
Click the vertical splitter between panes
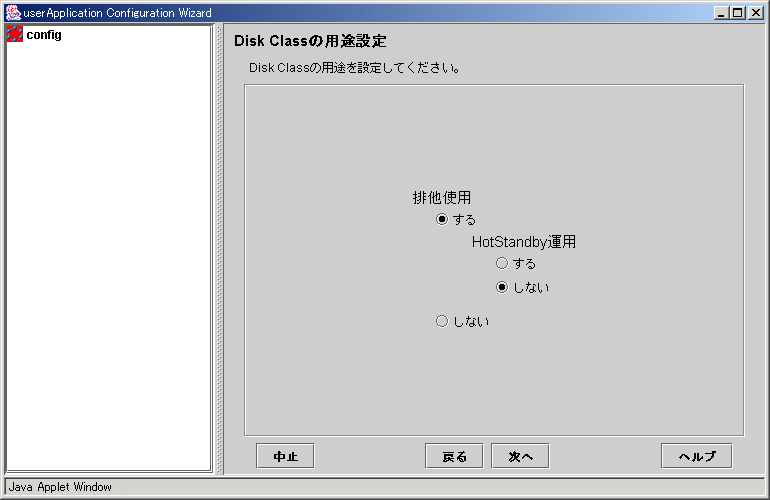[219, 249]
